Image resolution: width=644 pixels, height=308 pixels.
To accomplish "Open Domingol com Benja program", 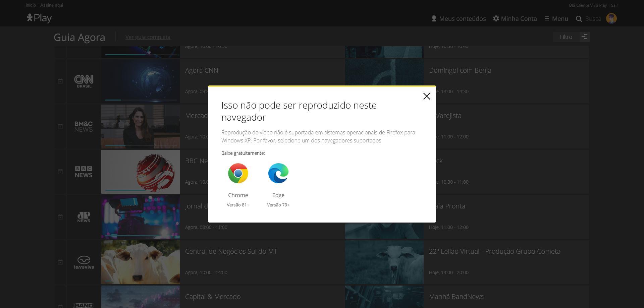I will coord(460,70).
